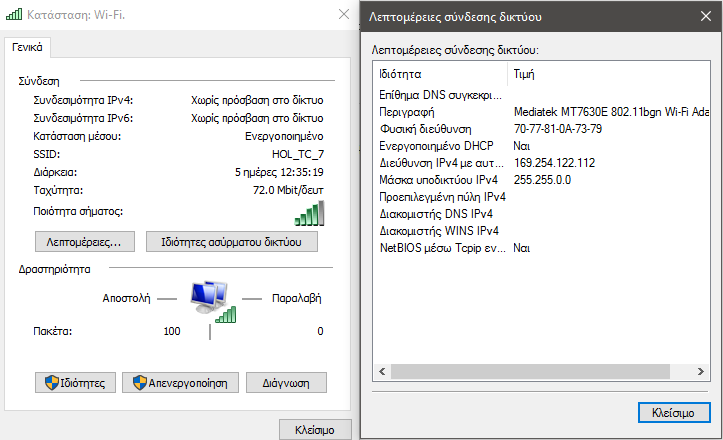Click the Ιδιότητες button with shield
Viewport: 723px width, 440px height.
pos(75,383)
